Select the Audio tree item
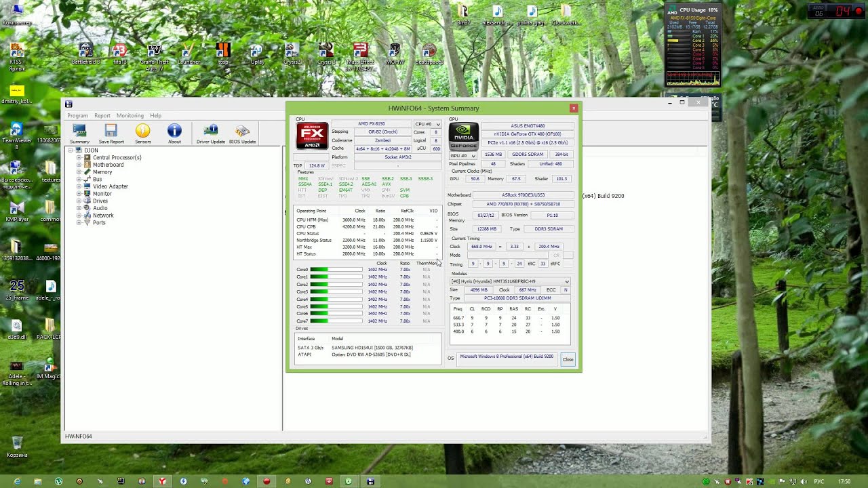868x488 pixels. 100,208
